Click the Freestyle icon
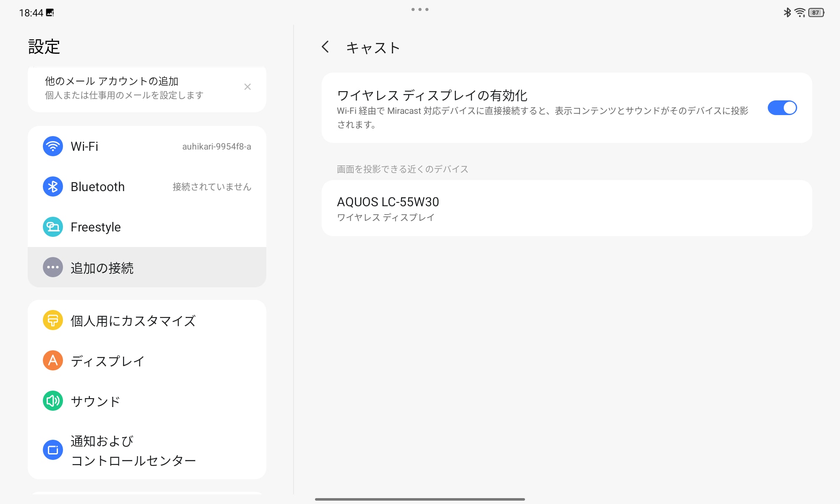The height and width of the screenshot is (504, 840). [53, 227]
